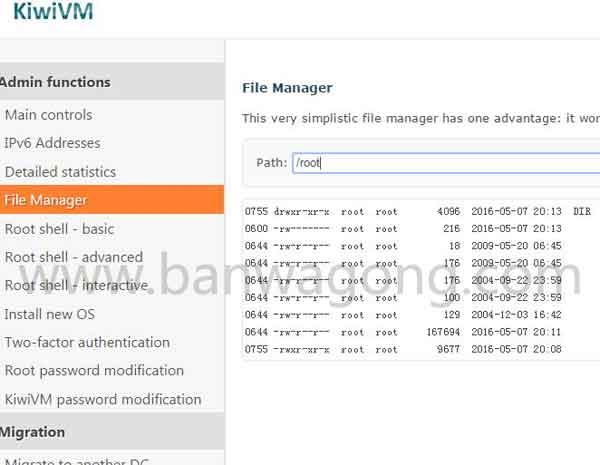Open Root shell - interactive

pos(76,286)
